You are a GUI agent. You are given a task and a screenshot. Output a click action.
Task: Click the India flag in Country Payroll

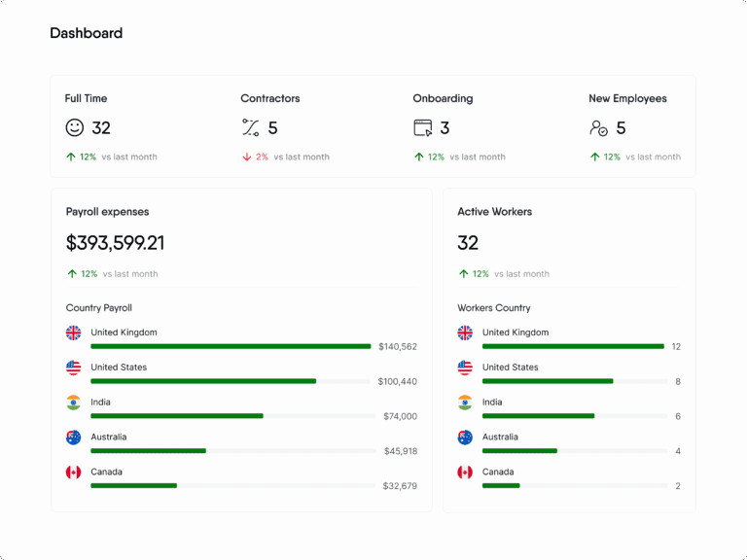(x=73, y=402)
